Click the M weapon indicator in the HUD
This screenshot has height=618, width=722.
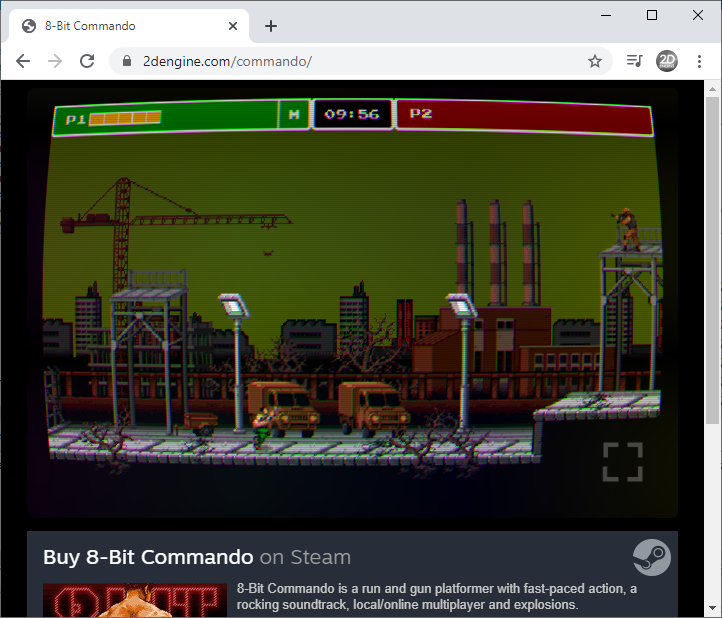[294, 115]
